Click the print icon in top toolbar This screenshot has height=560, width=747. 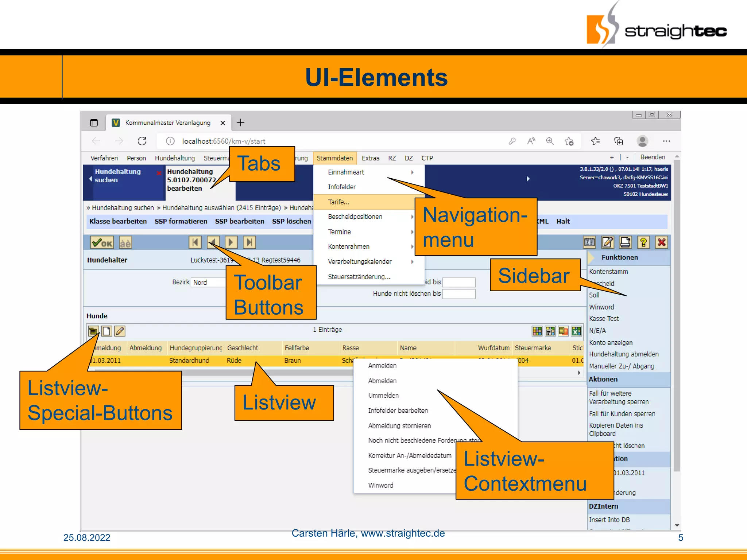tap(626, 242)
